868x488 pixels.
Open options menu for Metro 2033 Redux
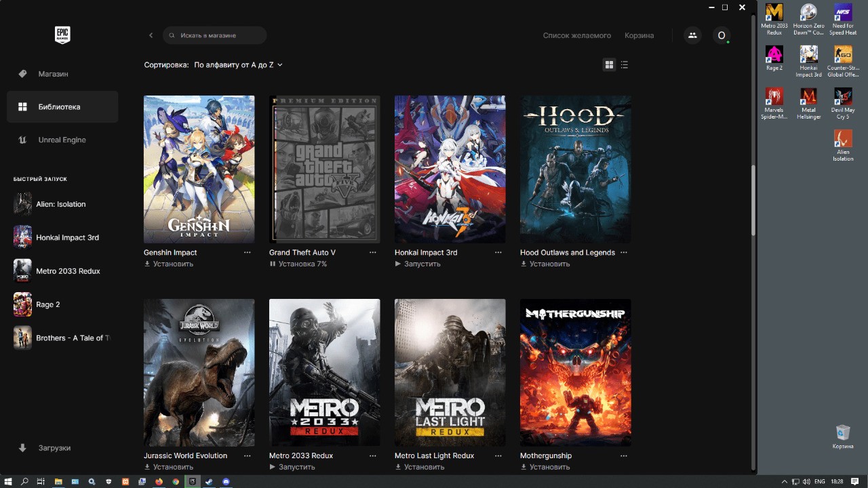373,456
